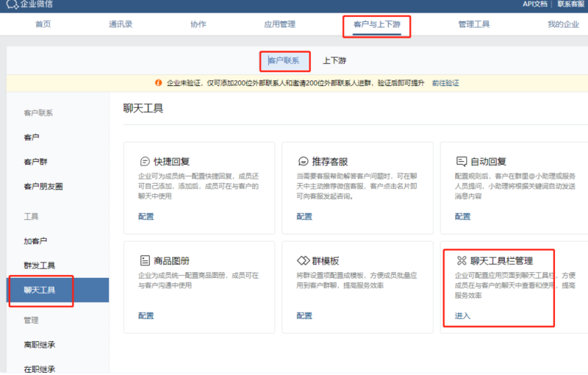Open the API文档 link
Image resolution: width=588 pixels, height=375 pixels.
tap(535, 4)
